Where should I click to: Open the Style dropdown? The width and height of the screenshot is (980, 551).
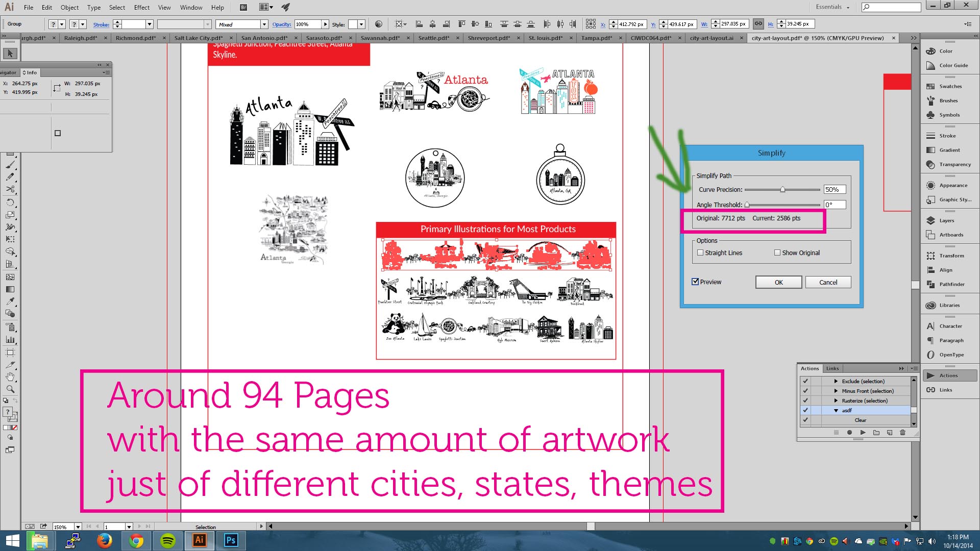360,24
